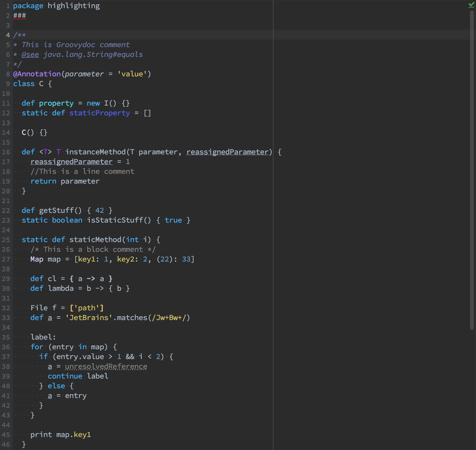476x450 pixels.
Task: Click 'staticMethod' method name
Action: pyautogui.click(x=95, y=240)
